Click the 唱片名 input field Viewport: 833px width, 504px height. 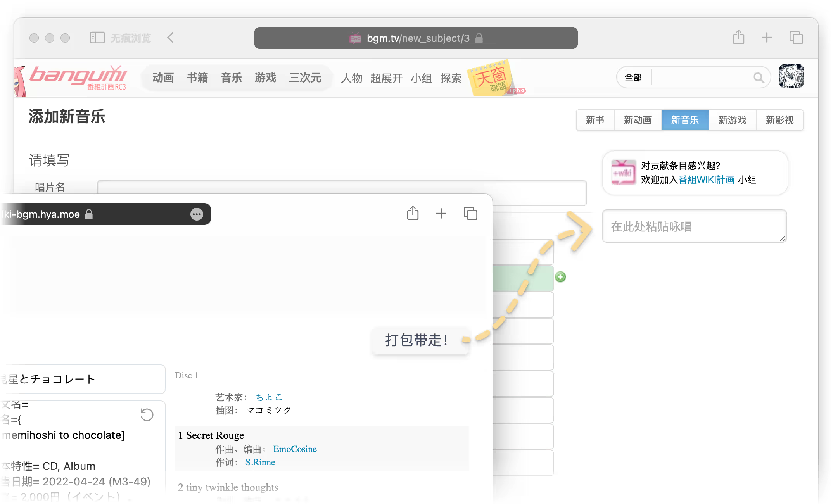point(341,186)
